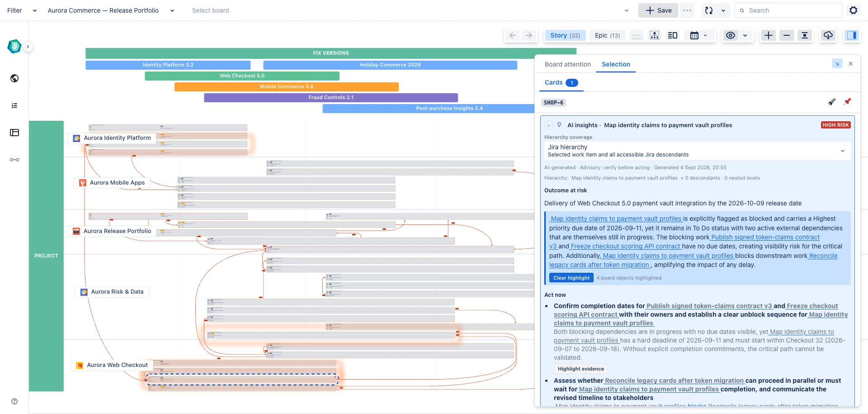Fit board to screen icon
Image resolution: width=868 pixels, height=414 pixels.
pyautogui.click(x=805, y=35)
